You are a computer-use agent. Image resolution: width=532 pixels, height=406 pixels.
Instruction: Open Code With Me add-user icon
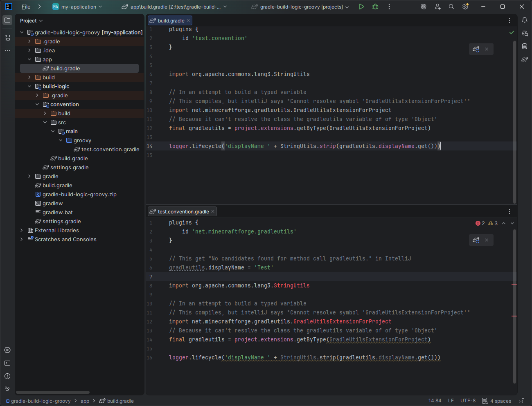point(437,7)
